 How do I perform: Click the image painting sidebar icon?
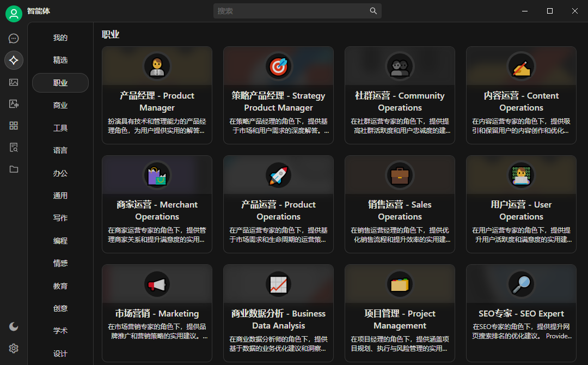[x=14, y=82]
